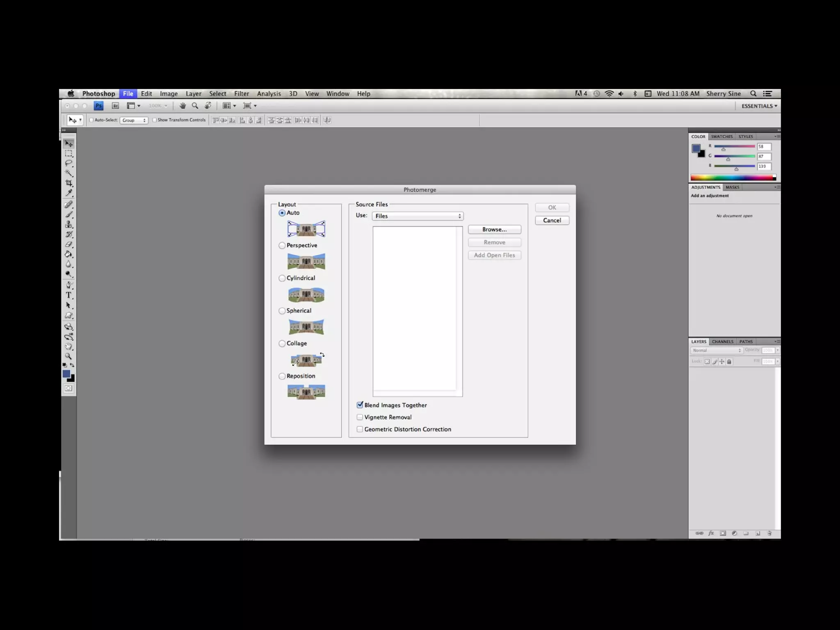
Task: Click the color spectrum ramp bar
Action: point(733,178)
